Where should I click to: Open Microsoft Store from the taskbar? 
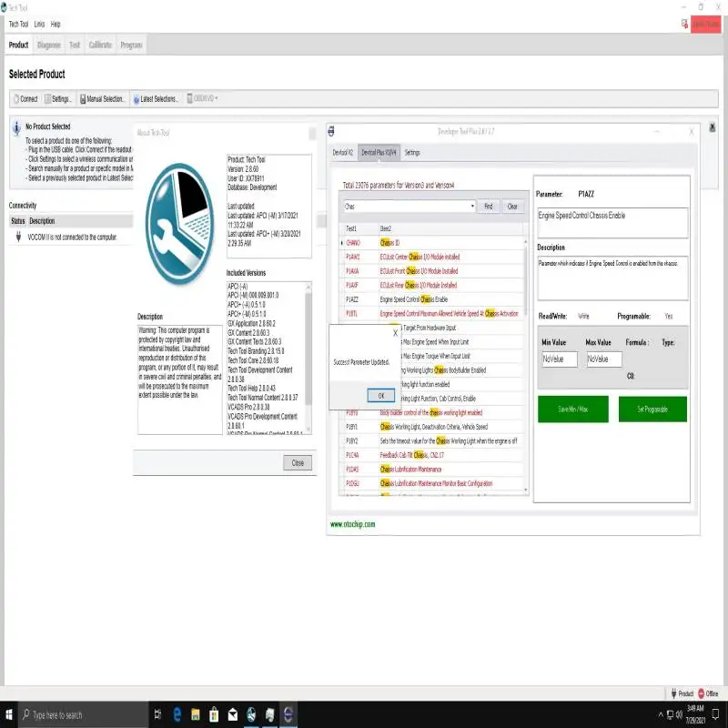[x=214, y=714]
